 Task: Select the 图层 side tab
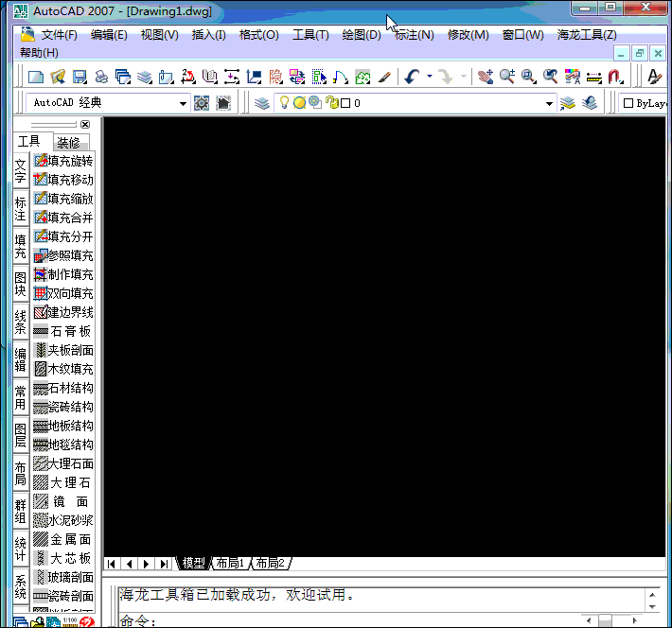(21, 435)
